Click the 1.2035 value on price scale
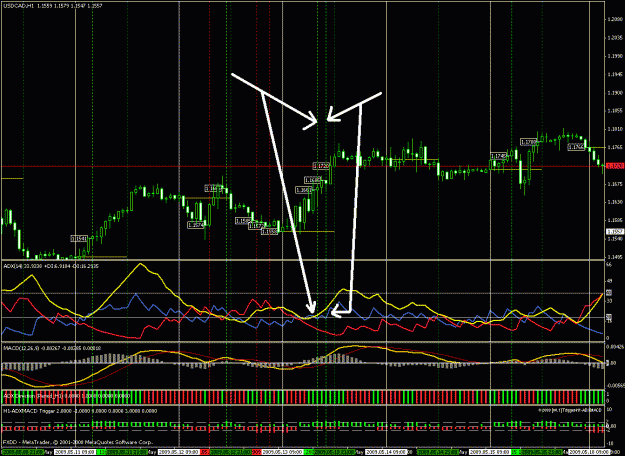 tap(613, 38)
